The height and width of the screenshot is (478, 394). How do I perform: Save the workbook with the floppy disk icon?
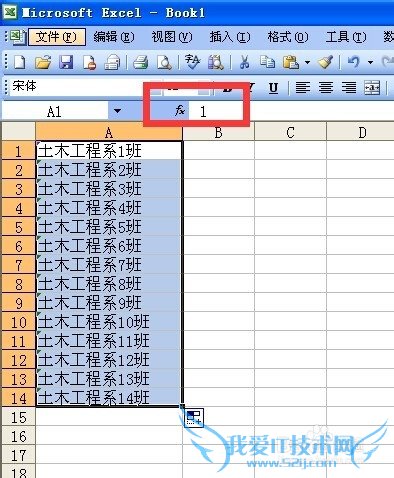coord(66,62)
